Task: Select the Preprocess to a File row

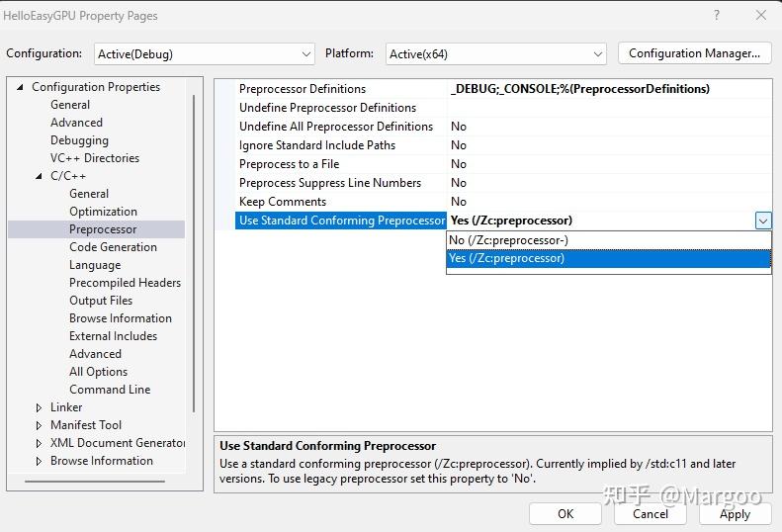Action: tap(504, 164)
